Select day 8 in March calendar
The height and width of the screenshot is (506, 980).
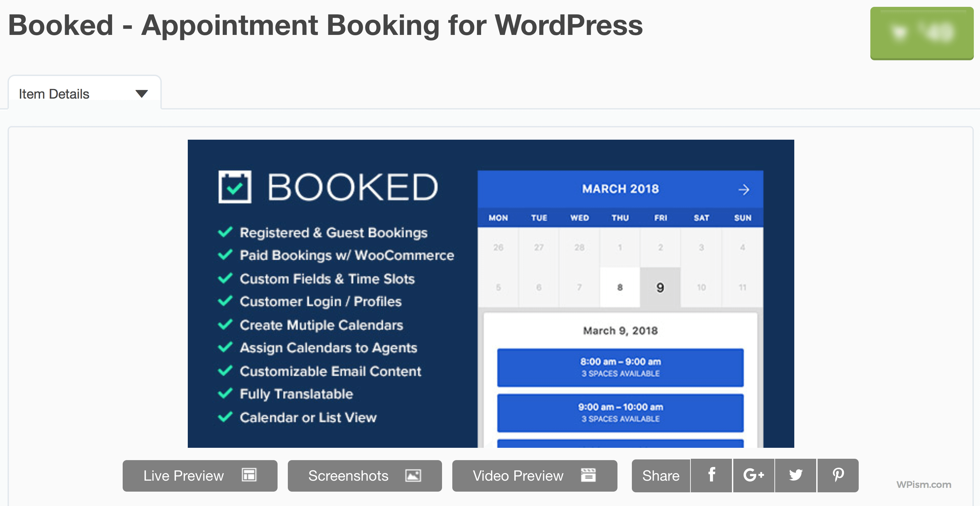click(620, 287)
